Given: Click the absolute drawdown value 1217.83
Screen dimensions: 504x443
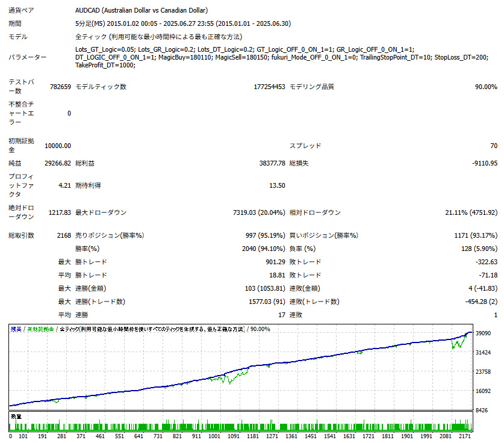Looking at the screenshot, I should tap(60, 212).
